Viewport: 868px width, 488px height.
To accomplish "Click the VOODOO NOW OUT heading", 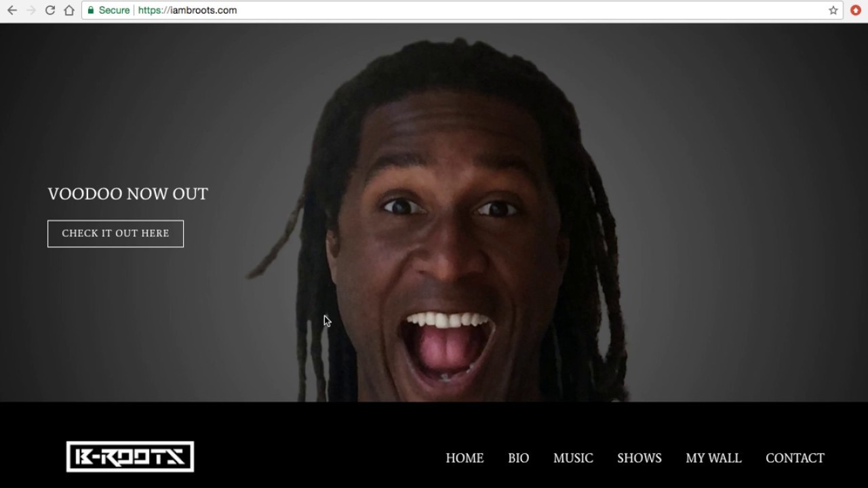I will coord(128,194).
